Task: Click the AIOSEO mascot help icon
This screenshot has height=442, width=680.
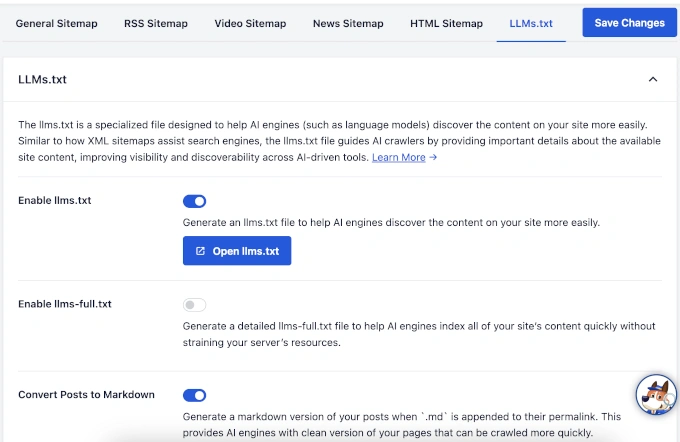Action: (x=657, y=395)
